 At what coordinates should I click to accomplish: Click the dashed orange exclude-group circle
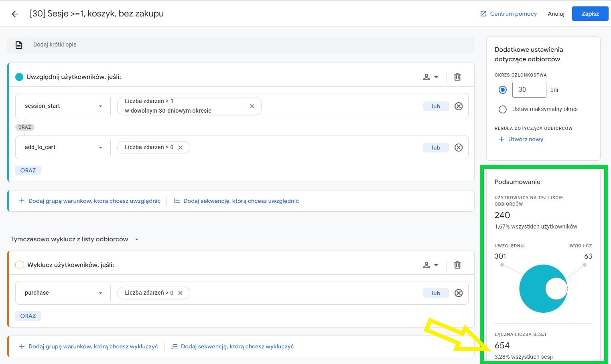coord(19,265)
